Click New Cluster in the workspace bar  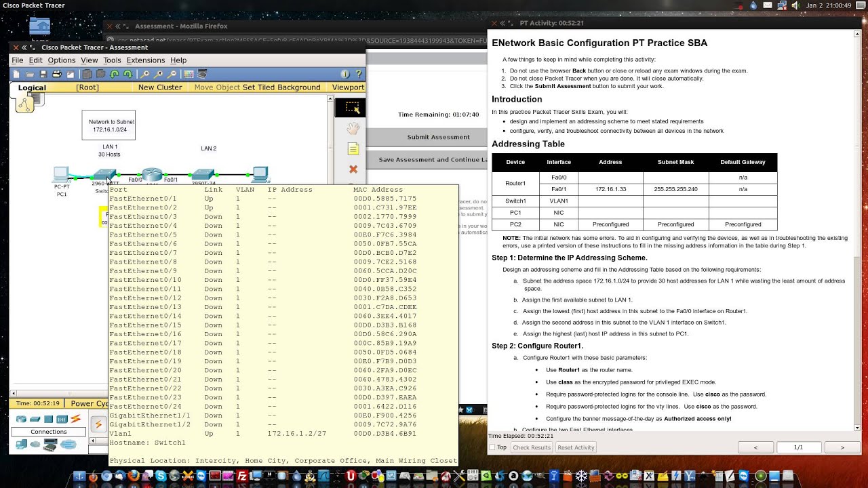click(x=160, y=87)
